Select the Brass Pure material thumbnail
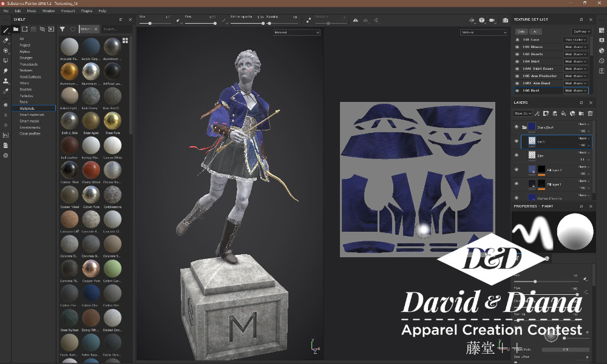 coord(112,121)
